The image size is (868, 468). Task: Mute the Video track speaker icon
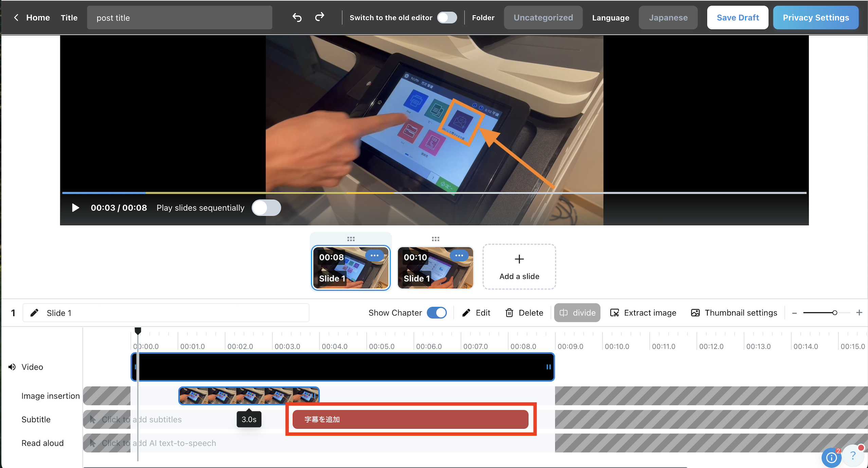pyautogui.click(x=12, y=367)
